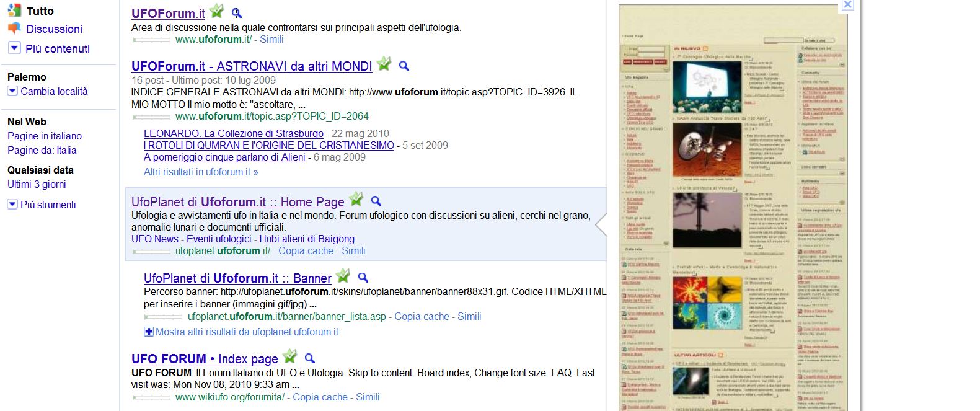Image resolution: width=980 pixels, height=411 pixels.
Task: Select Pagine da: Italia filter
Action: (x=42, y=150)
